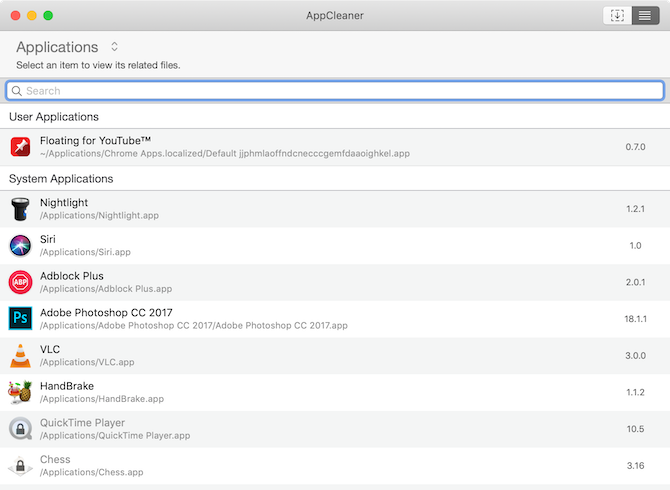Click the Floating for YouTube app icon

(21, 147)
